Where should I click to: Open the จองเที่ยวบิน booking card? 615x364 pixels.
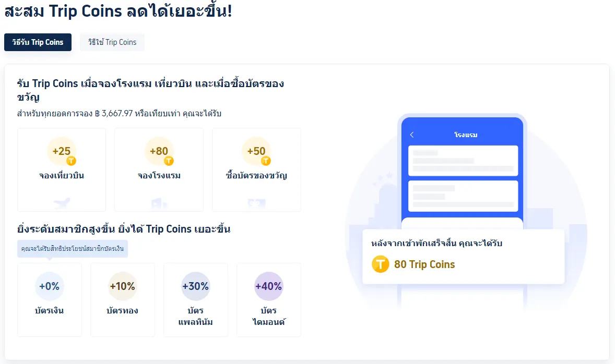tap(61, 169)
